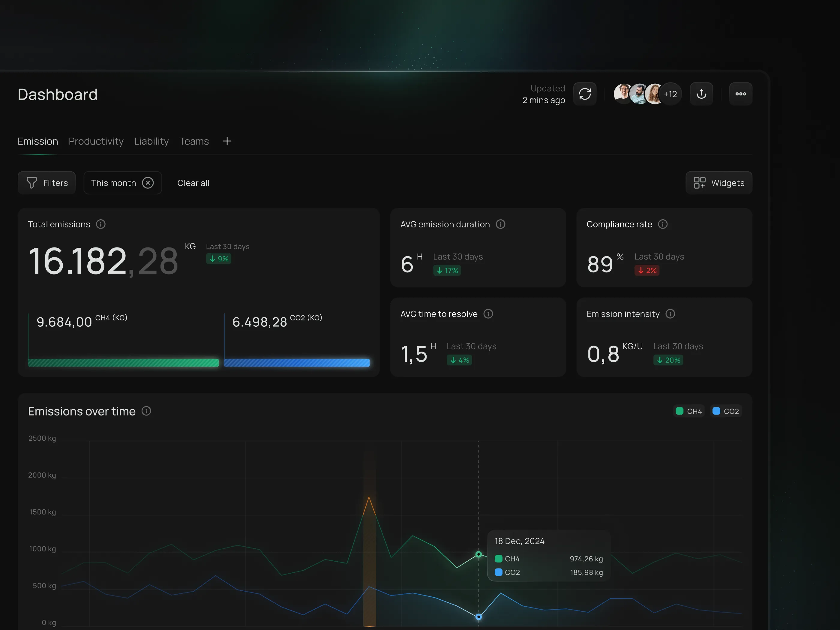Switch to the Productivity tab

(96, 141)
